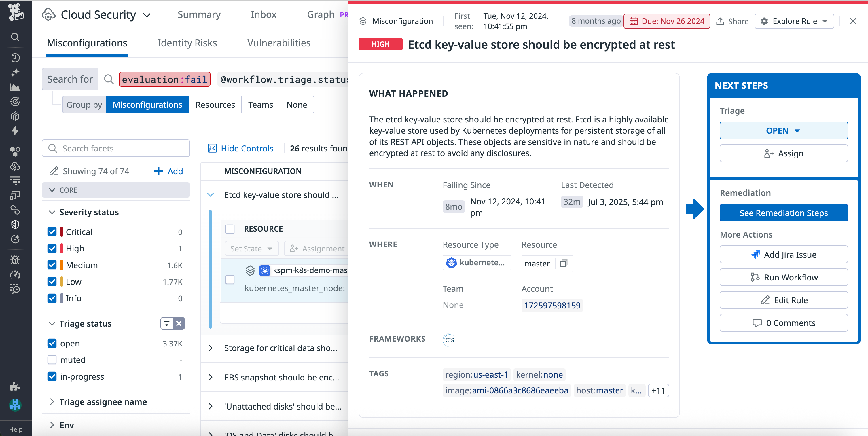Select the bug tracking icon in sidebar
Screen dimensions: 868x436
pos(15,259)
